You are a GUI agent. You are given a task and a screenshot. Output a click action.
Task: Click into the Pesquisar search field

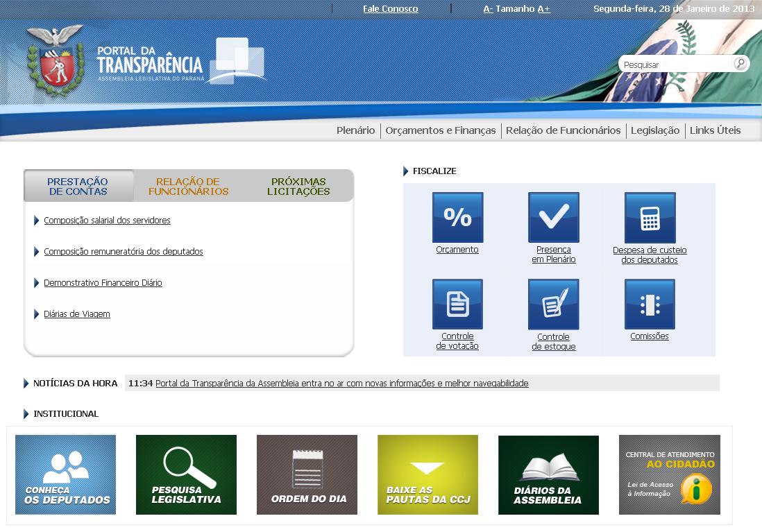tap(675, 65)
